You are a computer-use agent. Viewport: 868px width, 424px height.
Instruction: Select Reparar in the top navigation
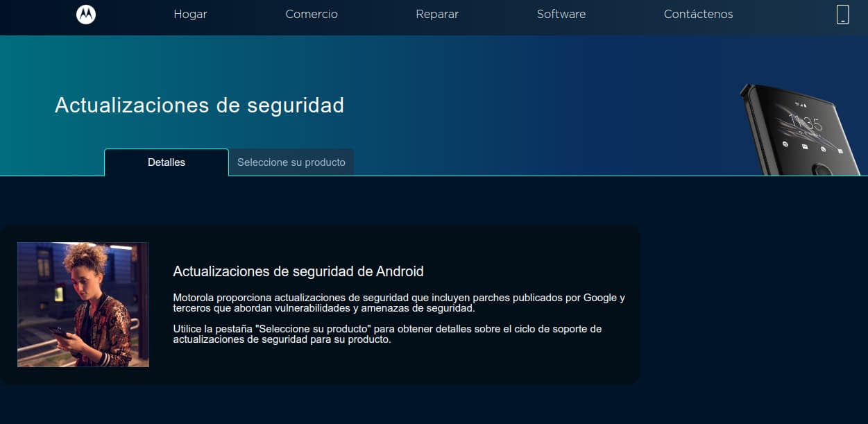point(437,14)
